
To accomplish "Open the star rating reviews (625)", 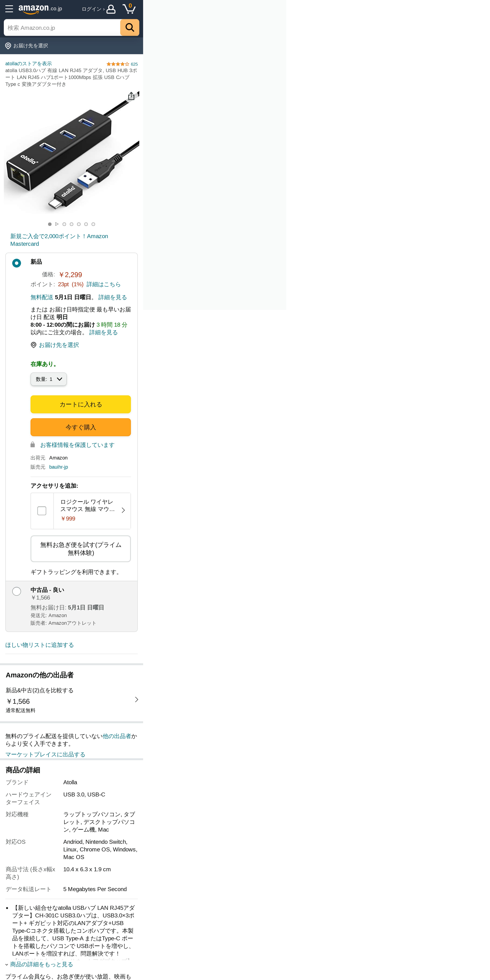I will pyautogui.click(x=122, y=64).
